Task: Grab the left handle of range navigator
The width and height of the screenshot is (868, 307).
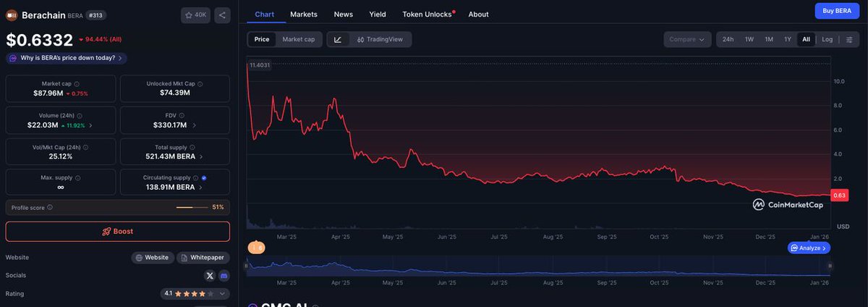Action: [x=246, y=266]
